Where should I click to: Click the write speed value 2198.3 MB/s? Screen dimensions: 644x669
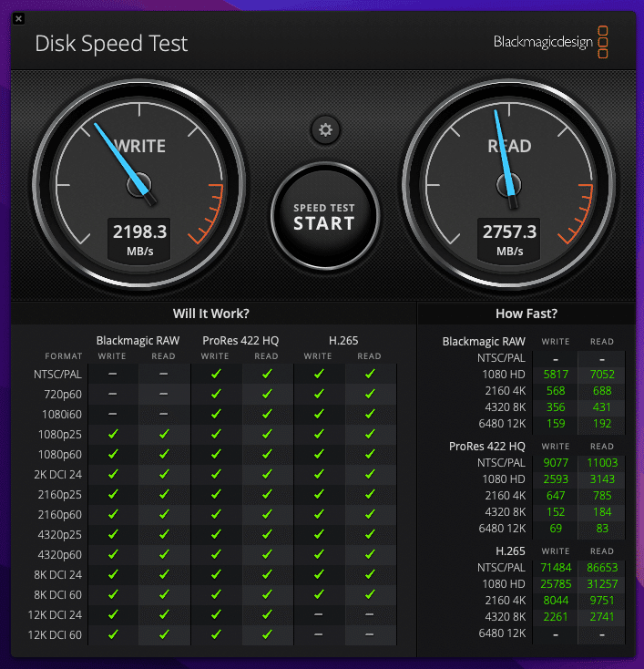[x=139, y=240]
